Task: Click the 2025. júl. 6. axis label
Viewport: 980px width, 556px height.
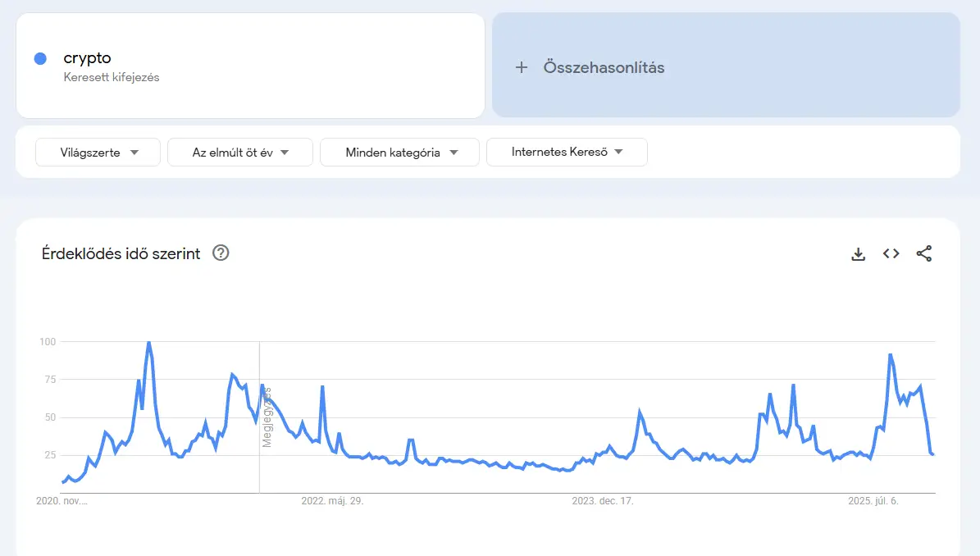Action: coord(873,501)
